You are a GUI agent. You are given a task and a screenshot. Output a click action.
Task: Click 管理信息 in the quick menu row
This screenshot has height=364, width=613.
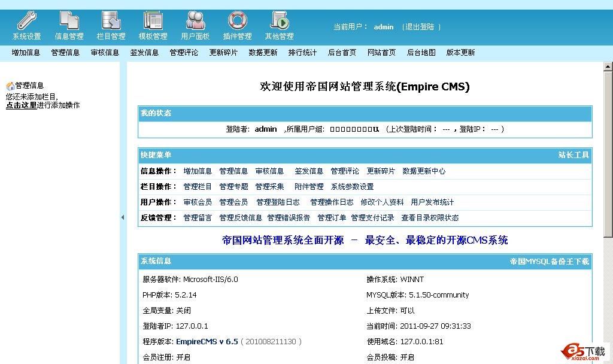click(233, 171)
